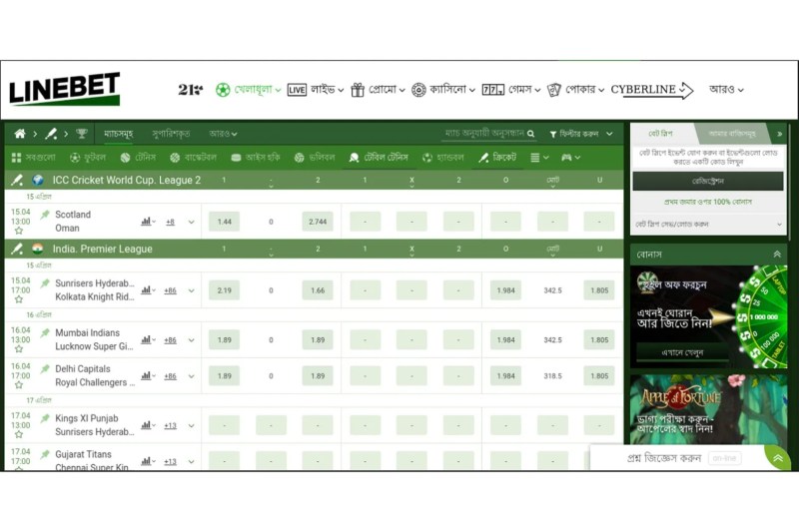Expand markets chevron for Sunrisers Hyderabad match
Viewport: 799px width, 532px height.
[191, 290]
